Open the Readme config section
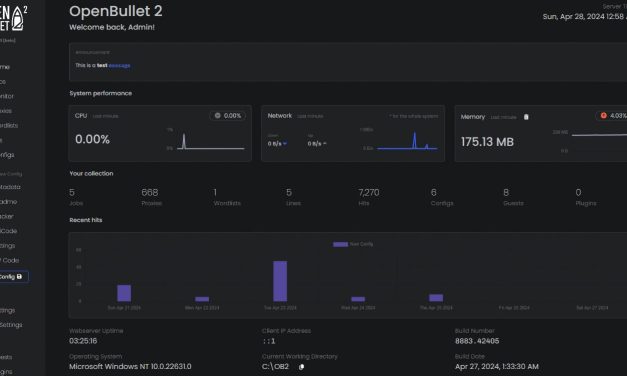 tap(8, 202)
